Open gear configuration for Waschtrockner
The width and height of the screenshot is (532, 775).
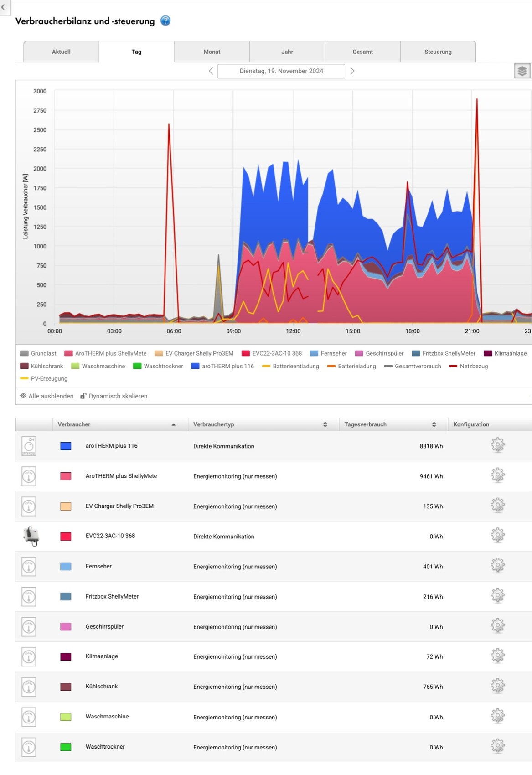pos(497,746)
